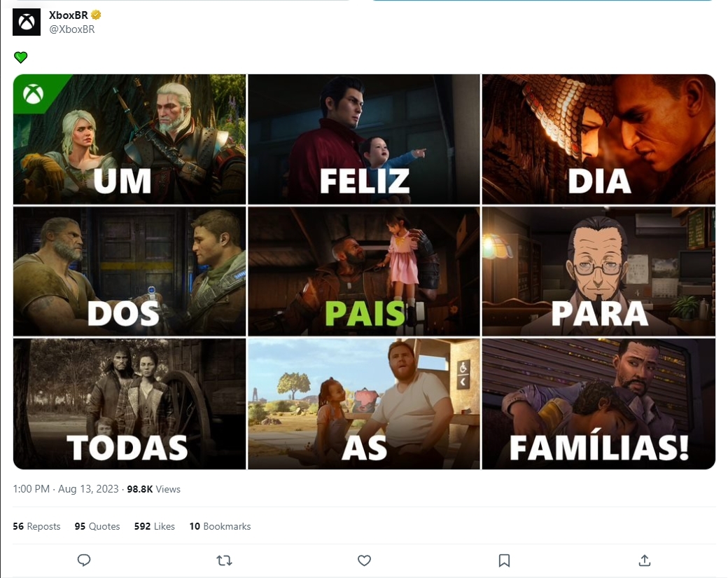This screenshot has height=578, width=728.
Task: Open the 10 Bookmarks count
Action: click(x=220, y=526)
